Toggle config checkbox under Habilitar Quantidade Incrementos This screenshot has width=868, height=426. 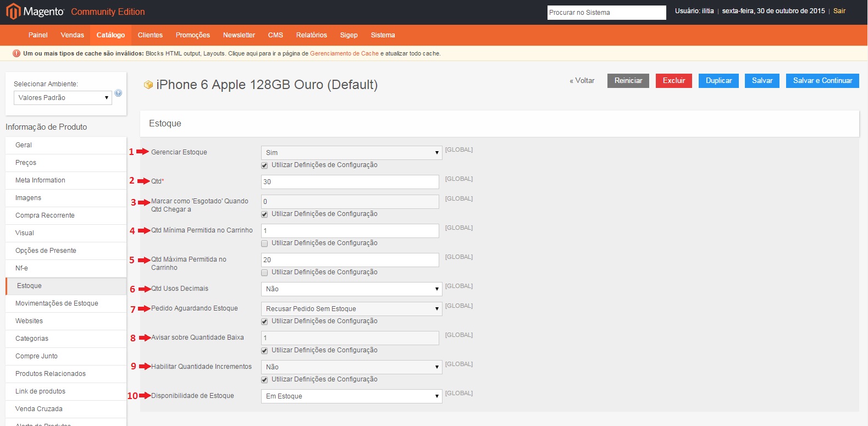point(264,380)
